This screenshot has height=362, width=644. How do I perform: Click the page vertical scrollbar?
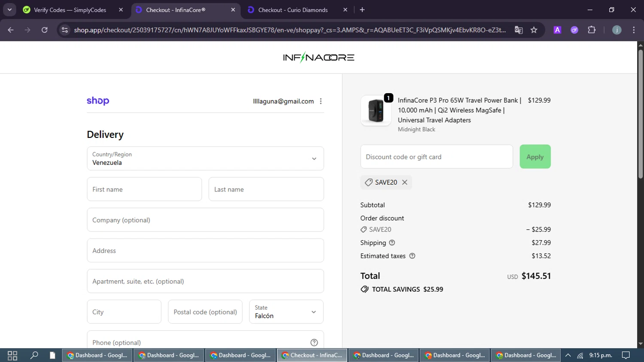tap(641, 114)
